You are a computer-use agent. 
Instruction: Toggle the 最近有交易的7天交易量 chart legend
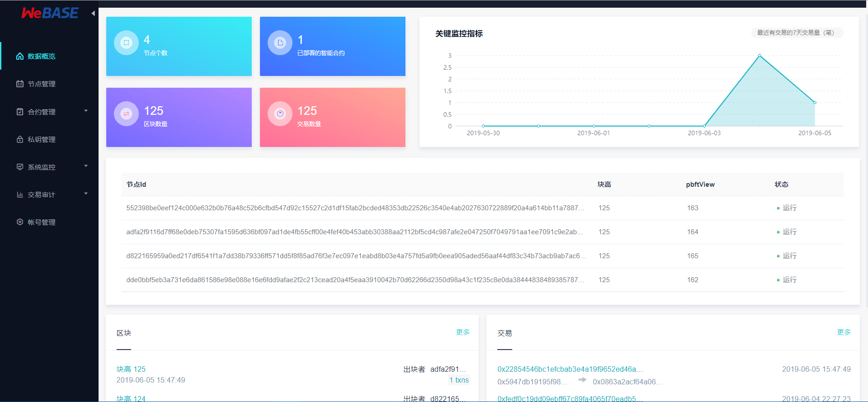797,33
